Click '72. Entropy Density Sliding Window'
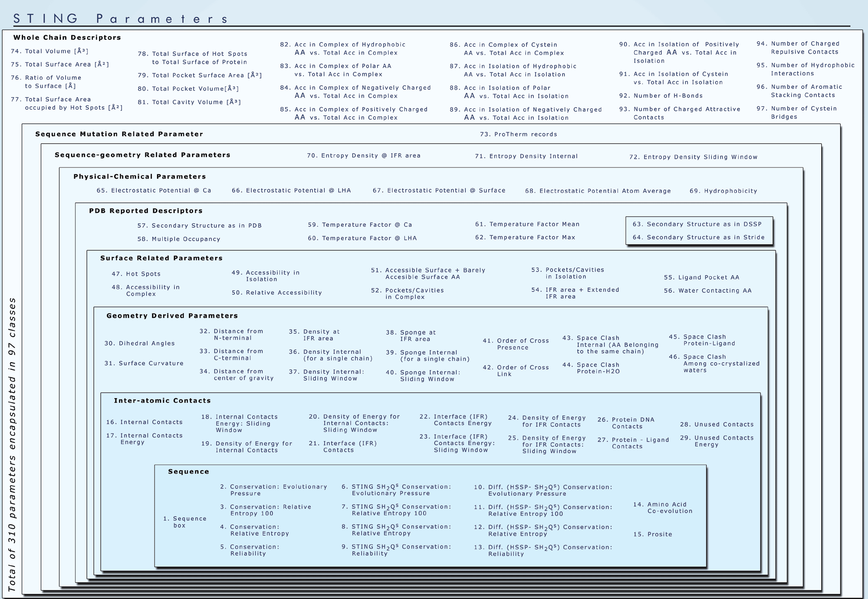Image resolution: width=868 pixels, height=599 pixels. coord(694,157)
